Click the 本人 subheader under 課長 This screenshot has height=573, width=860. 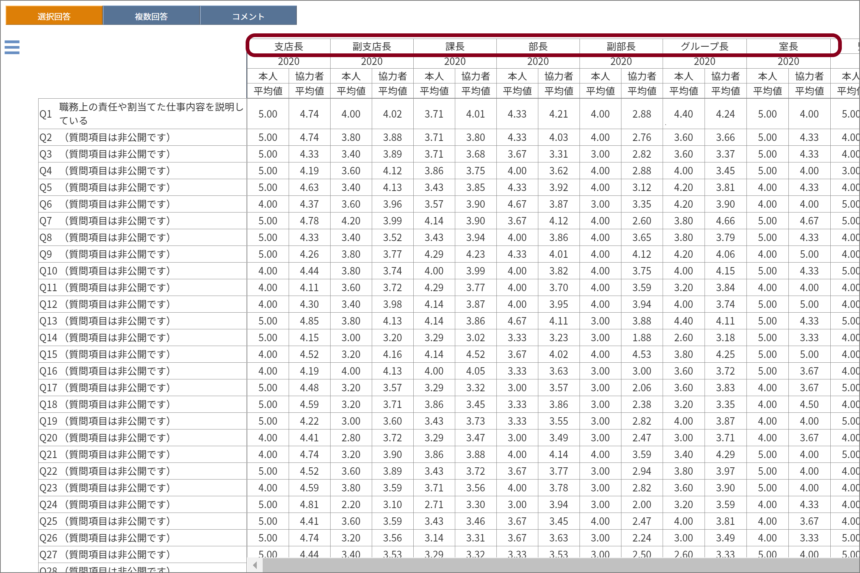434,76
